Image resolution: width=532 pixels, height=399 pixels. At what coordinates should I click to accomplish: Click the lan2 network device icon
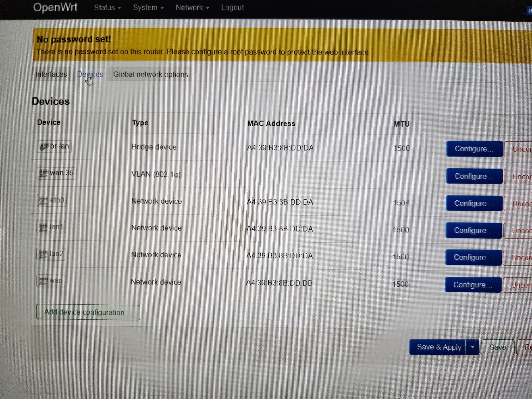point(43,254)
